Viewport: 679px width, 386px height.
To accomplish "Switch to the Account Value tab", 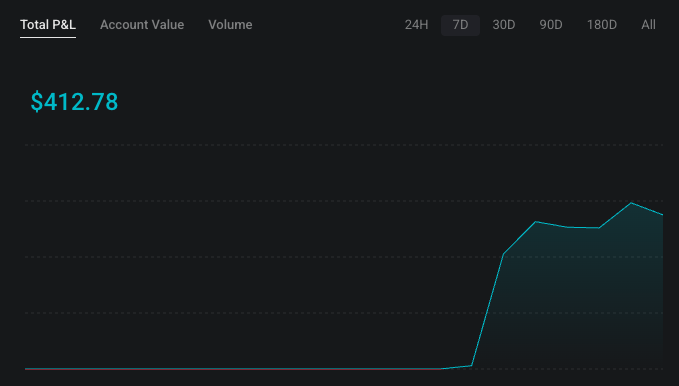I will click(142, 25).
